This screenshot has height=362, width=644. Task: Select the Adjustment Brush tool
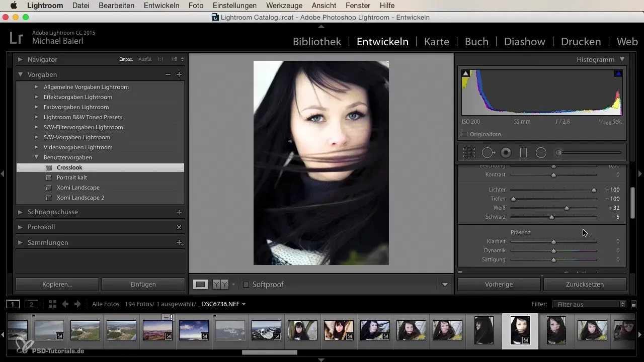pyautogui.click(x=588, y=153)
